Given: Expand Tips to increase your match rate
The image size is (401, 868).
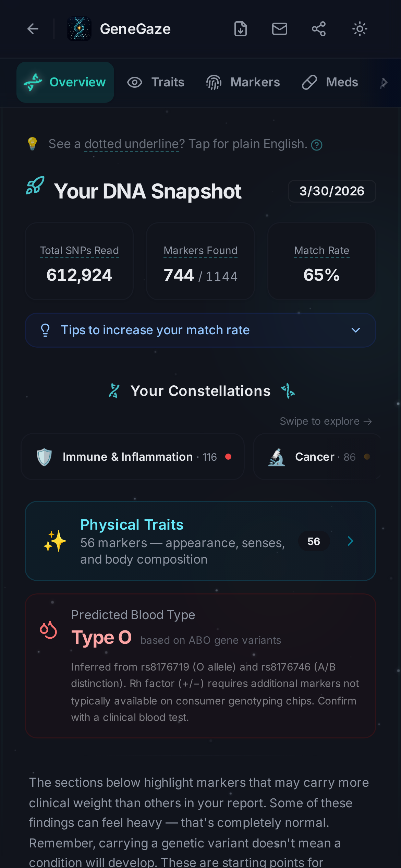Looking at the screenshot, I should click(x=200, y=330).
